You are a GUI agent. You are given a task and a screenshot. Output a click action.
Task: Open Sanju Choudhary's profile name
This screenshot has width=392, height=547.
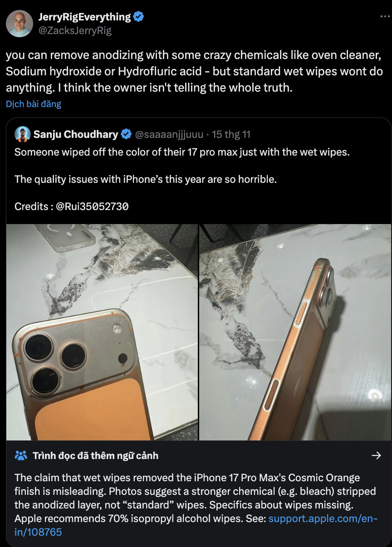76,134
